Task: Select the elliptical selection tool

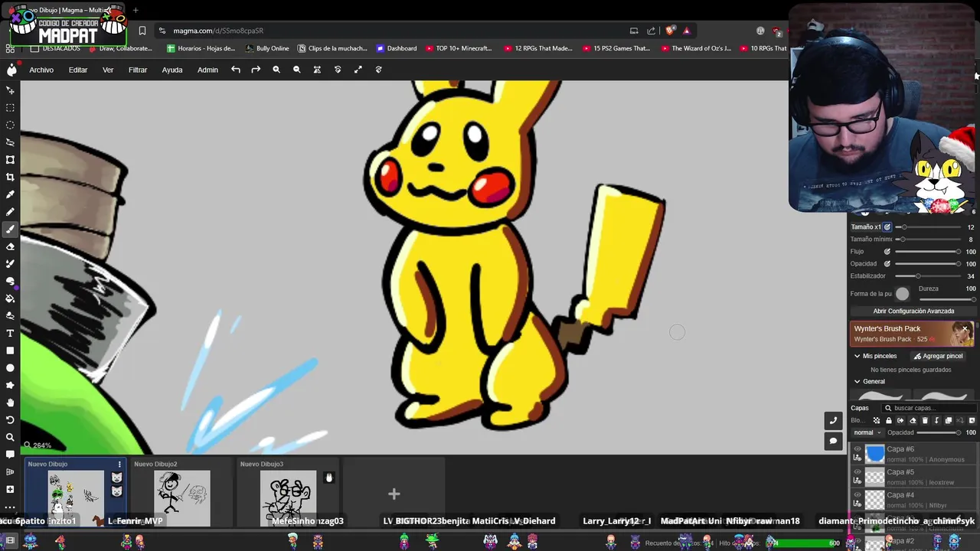Action: [10, 125]
